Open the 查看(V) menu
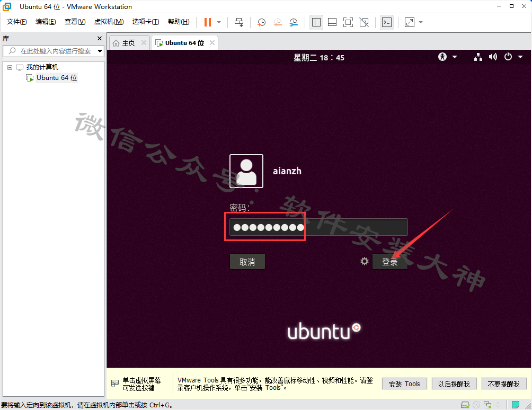This screenshot has height=410, width=532. pyautogui.click(x=75, y=22)
